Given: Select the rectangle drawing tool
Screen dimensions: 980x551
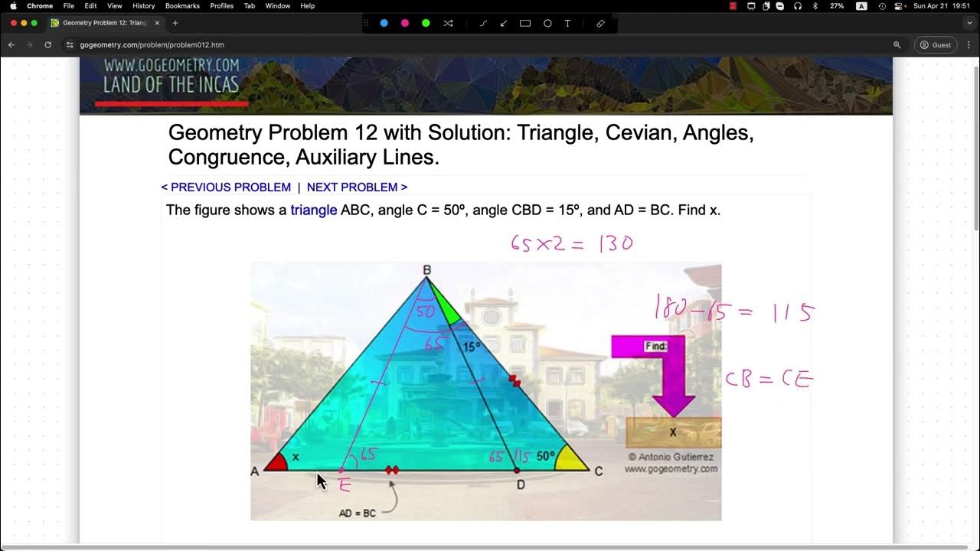Looking at the screenshot, I should 526,23.
